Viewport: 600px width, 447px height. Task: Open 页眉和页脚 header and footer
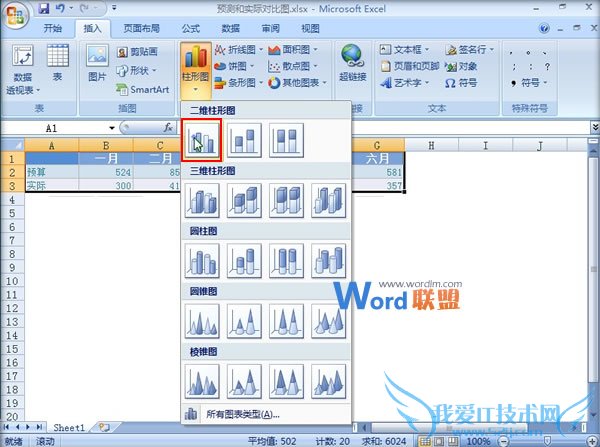tap(410, 66)
